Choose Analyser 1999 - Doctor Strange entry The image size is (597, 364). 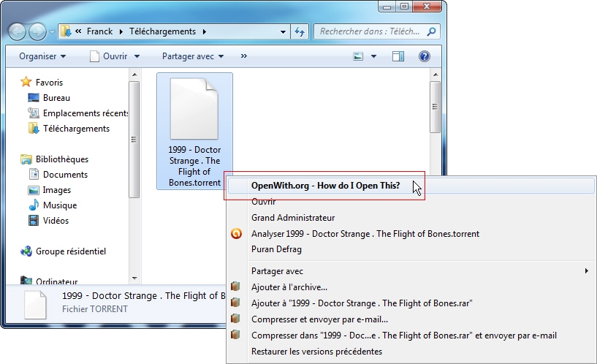click(x=365, y=234)
